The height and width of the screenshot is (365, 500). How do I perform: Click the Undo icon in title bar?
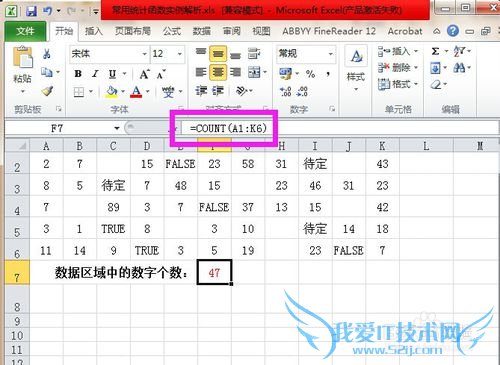click(x=47, y=11)
